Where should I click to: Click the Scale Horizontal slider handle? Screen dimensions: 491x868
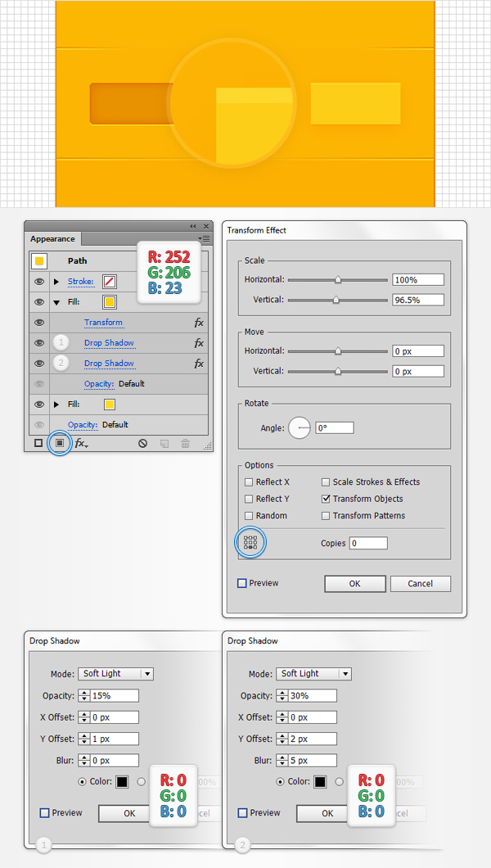(338, 280)
